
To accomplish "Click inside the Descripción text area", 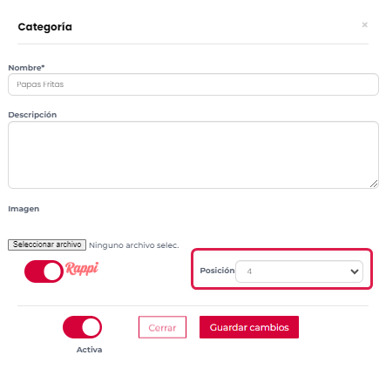I will coord(193,155).
